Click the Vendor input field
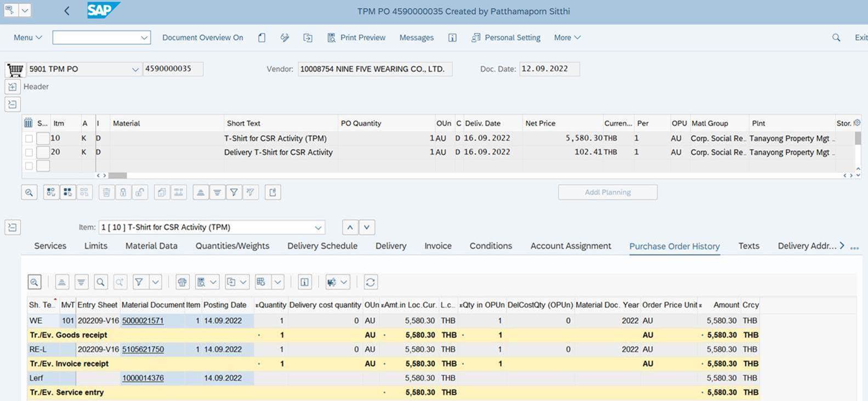This screenshot has width=868, height=401. tap(375, 69)
